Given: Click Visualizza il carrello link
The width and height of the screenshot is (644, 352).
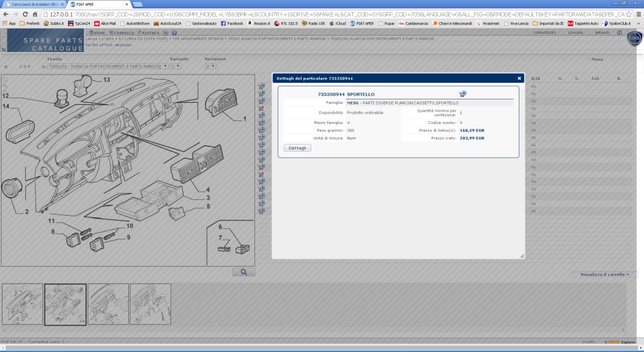Looking at the screenshot, I should pyautogui.click(x=605, y=274).
